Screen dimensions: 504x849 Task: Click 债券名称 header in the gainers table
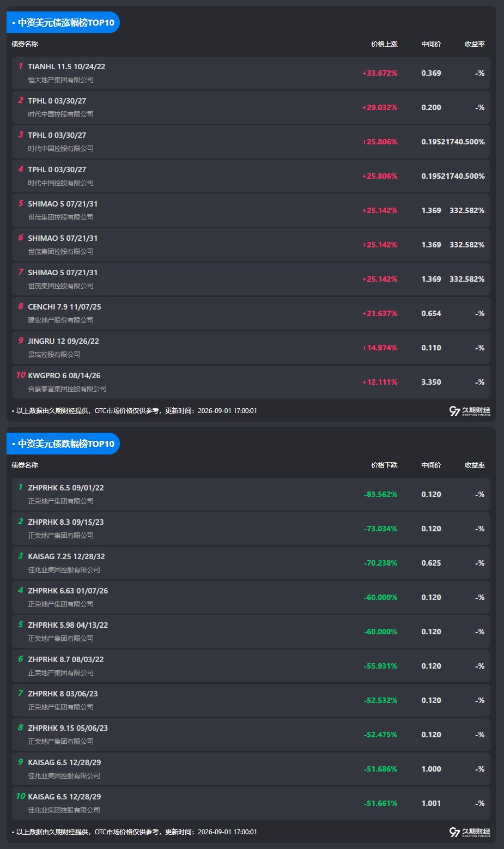click(x=25, y=44)
